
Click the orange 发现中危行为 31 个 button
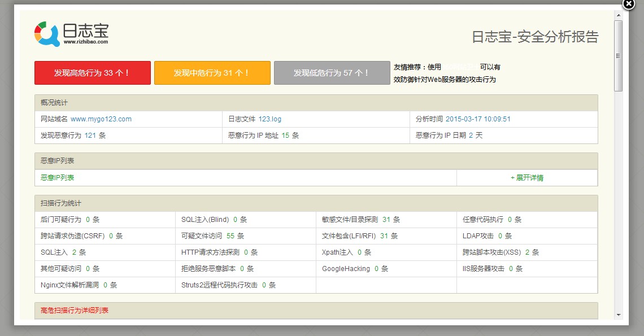coord(212,73)
